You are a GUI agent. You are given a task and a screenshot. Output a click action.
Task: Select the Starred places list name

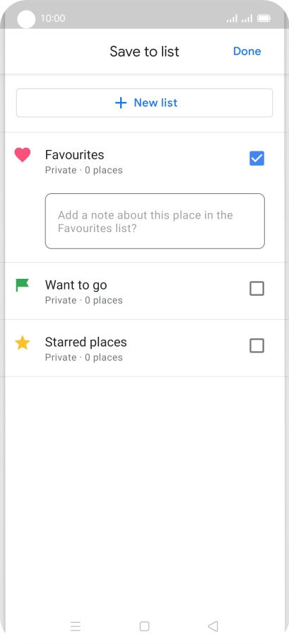pyautogui.click(x=85, y=342)
